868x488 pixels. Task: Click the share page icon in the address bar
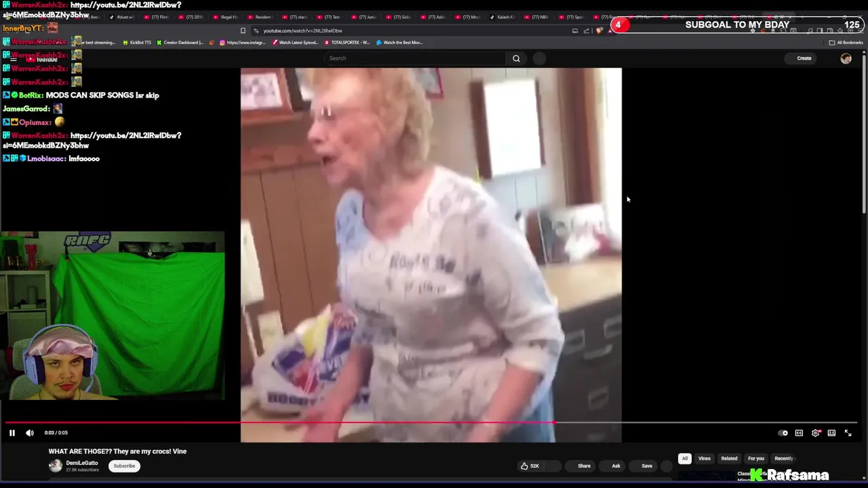click(x=587, y=30)
